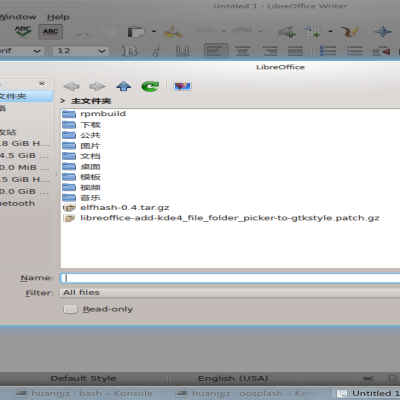Select the 下载 folder

[81, 125]
